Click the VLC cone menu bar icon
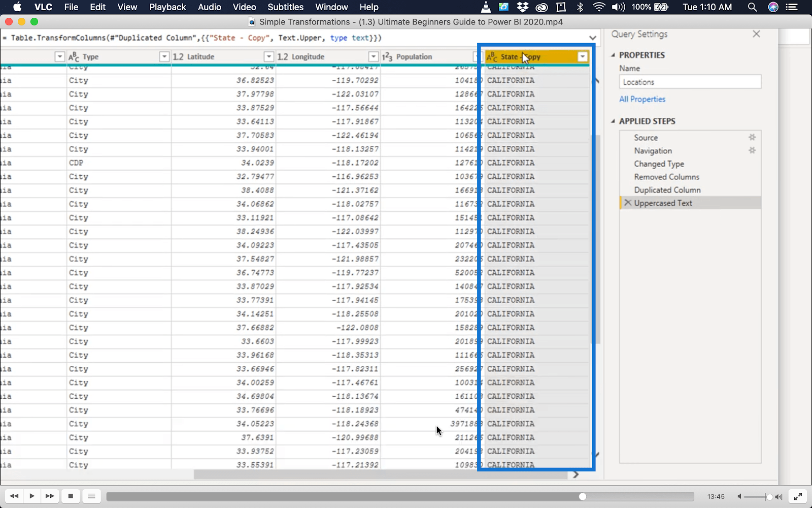The image size is (812, 508). click(x=486, y=7)
